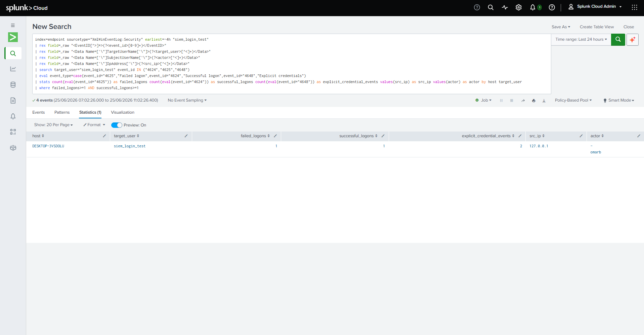644x335 pixels.
Task: Open the AI assistant sparkle button
Action: pyautogui.click(x=632, y=39)
